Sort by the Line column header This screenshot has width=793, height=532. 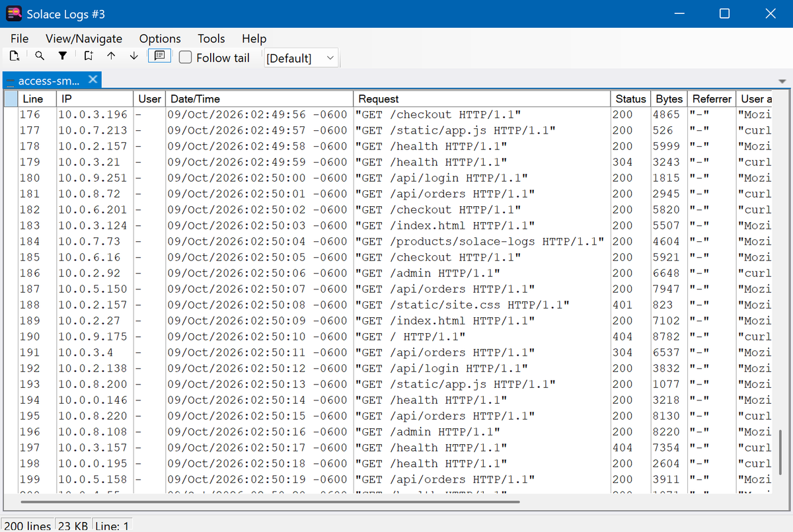click(x=38, y=98)
